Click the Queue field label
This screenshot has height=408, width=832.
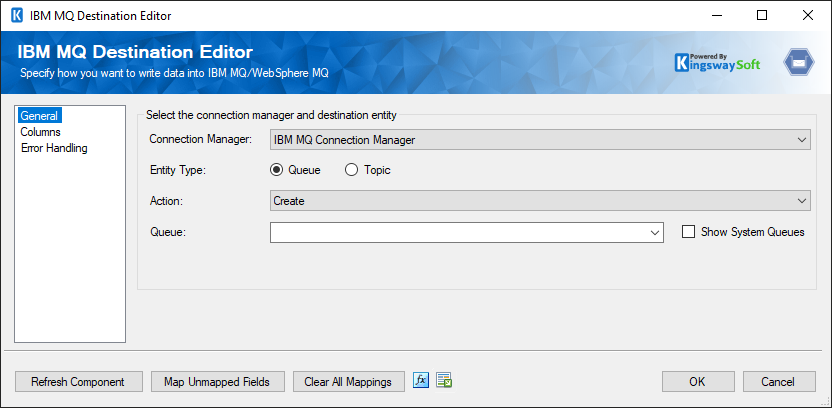click(168, 232)
